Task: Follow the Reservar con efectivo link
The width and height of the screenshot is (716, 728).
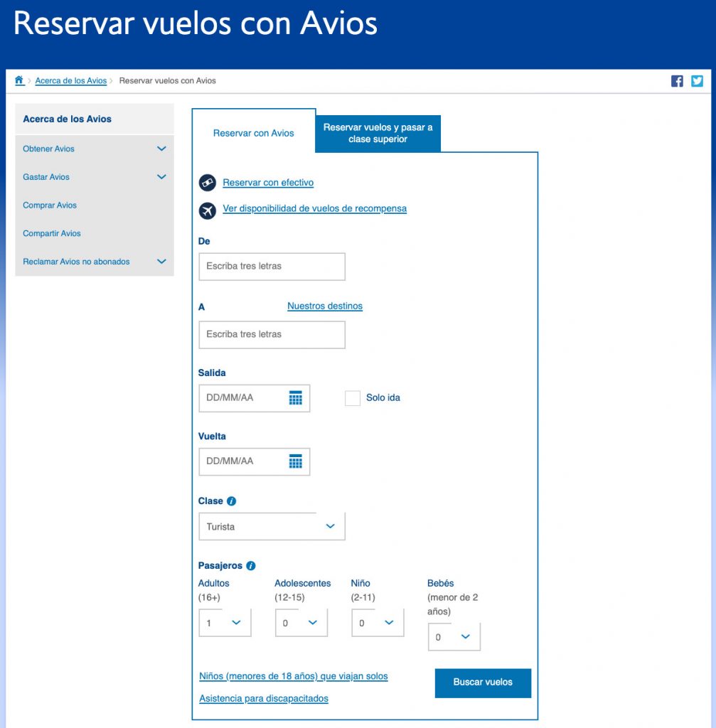Action: coord(268,183)
